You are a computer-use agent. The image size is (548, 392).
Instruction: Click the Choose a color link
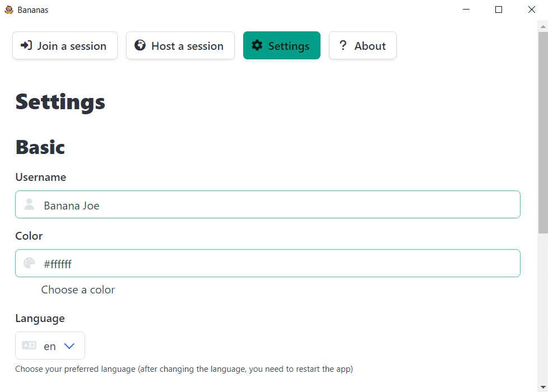(78, 290)
